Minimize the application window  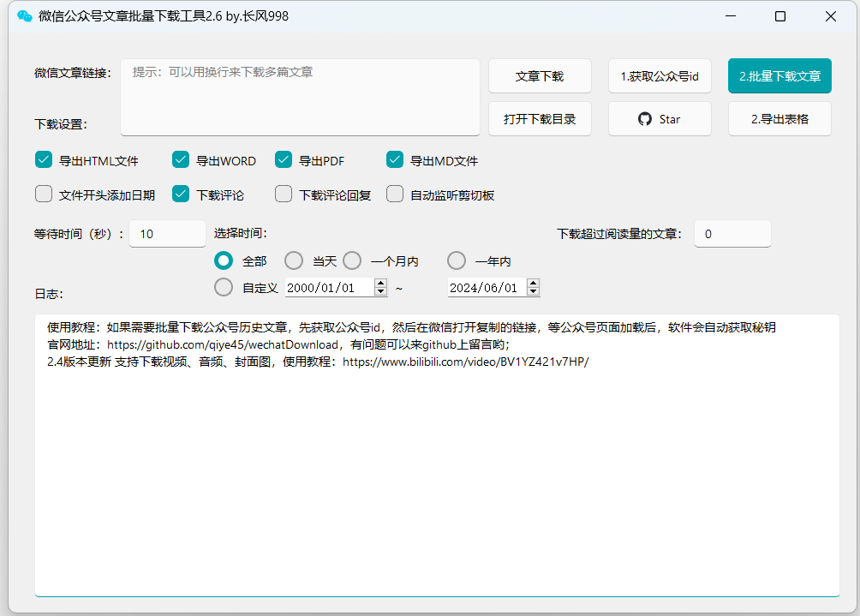pos(730,16)
